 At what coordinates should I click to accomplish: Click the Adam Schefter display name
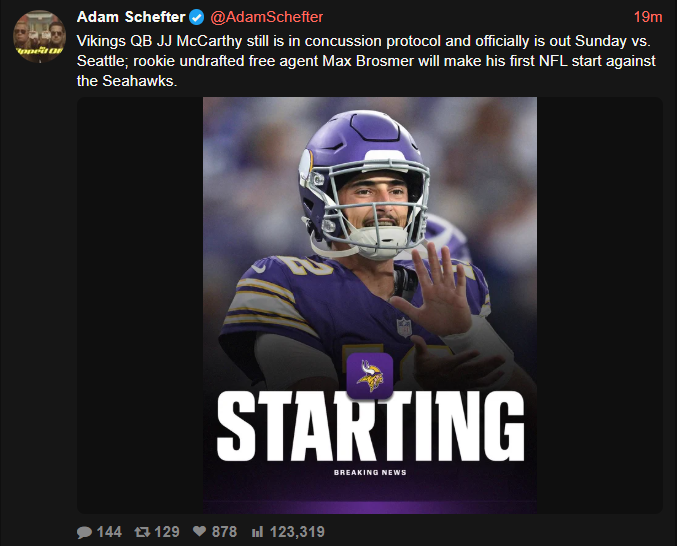131,17
